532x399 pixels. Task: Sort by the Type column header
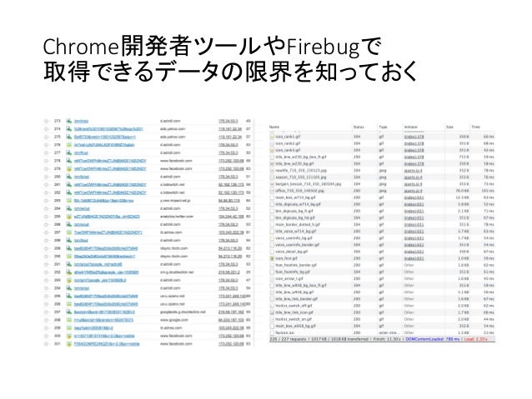point(383,127)
